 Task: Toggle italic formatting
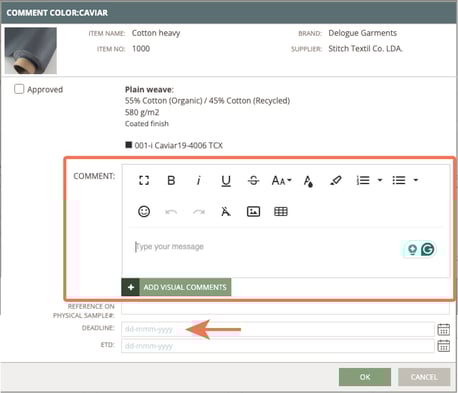pyautogui.click(x=199, y=180)
